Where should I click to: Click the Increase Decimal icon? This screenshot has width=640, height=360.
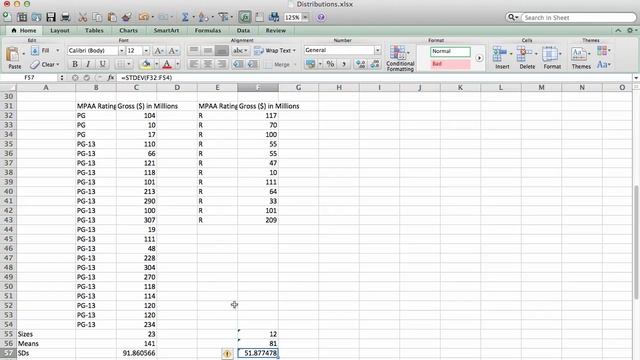[x=360, y=64]
